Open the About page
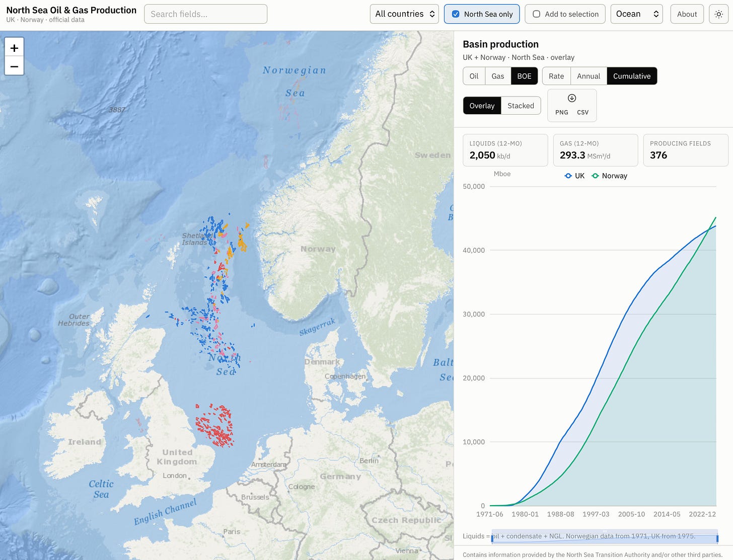The width and height of the screenshot is (733, 560). (x=687, y=14)
